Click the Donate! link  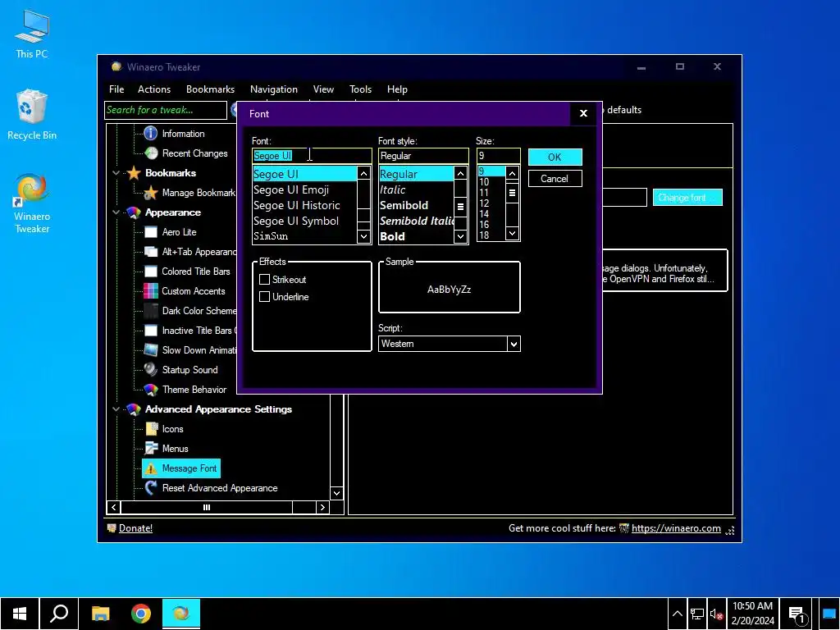135,528
